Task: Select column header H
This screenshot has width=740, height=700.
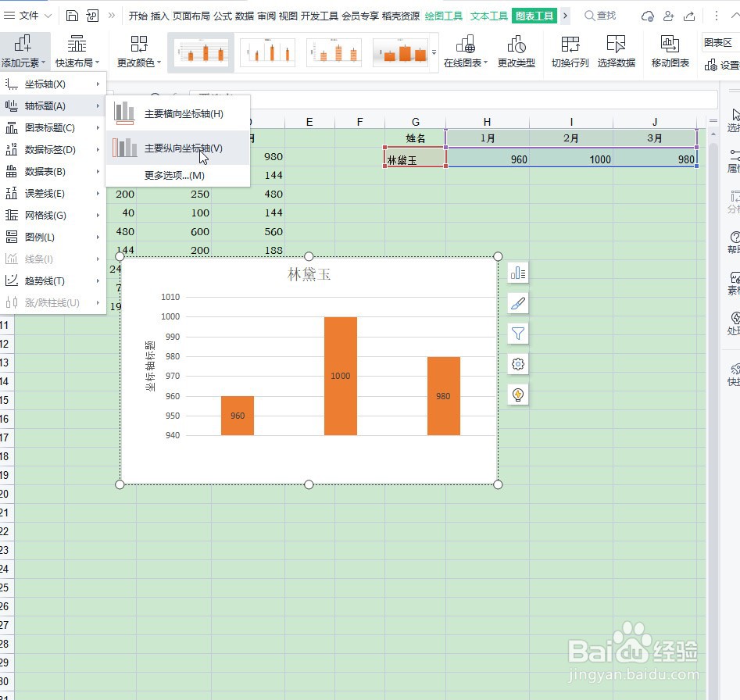Action: 487,122
